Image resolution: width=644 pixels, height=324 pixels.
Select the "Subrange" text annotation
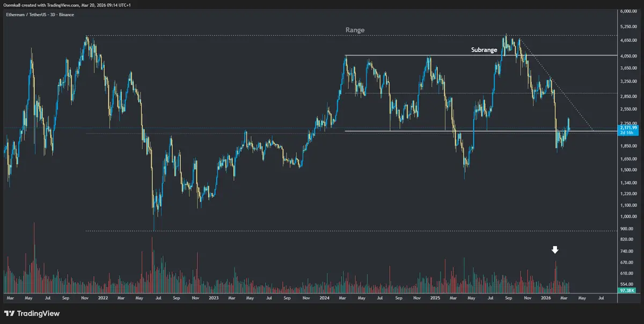[484, 50]
